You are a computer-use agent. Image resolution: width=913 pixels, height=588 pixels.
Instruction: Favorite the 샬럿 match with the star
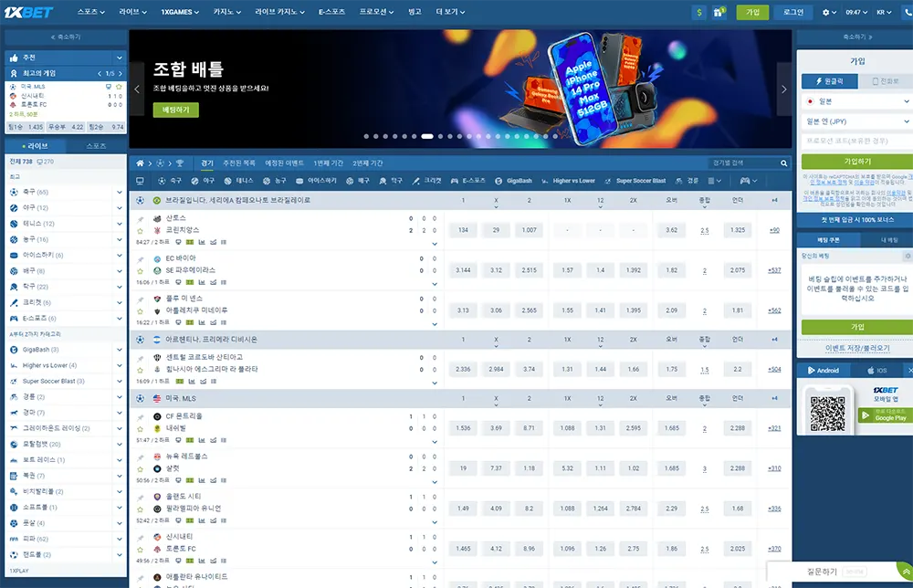click(x=140, y=468)
